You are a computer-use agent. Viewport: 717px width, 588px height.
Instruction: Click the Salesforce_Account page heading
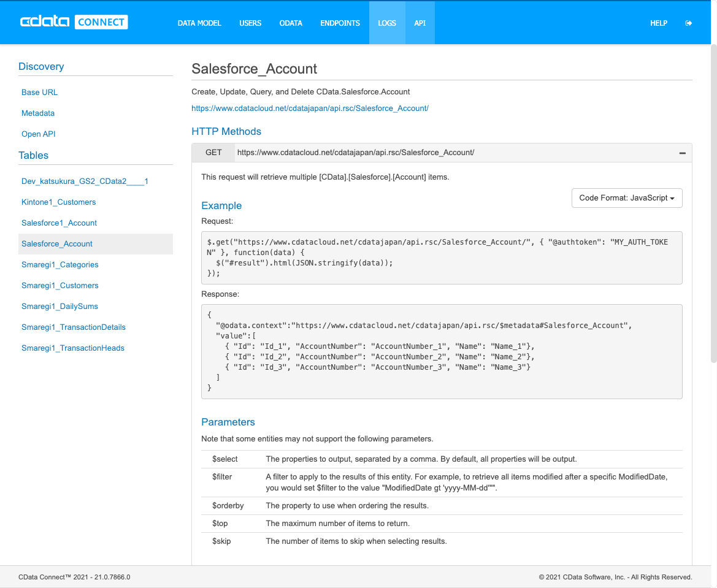tap(255, 69)
